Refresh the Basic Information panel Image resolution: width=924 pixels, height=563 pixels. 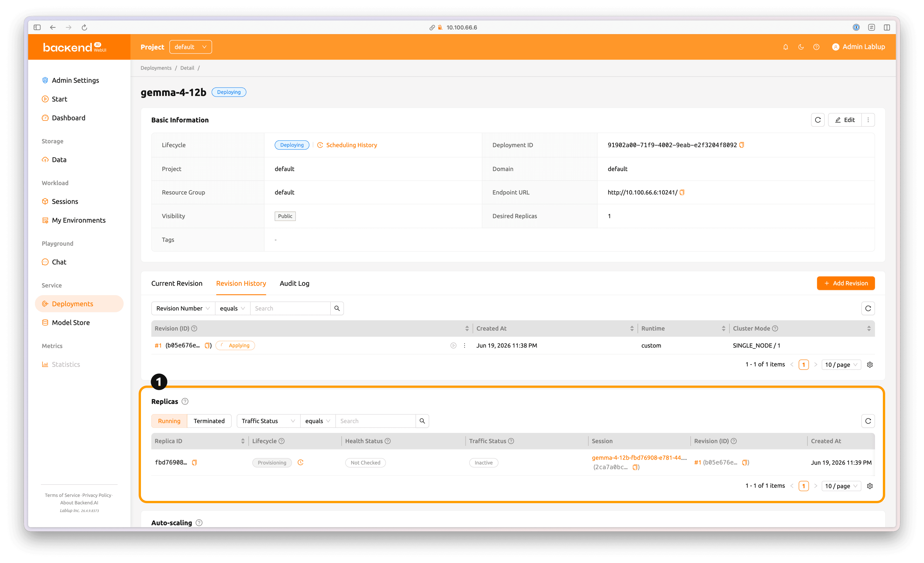tap(818, 120)
